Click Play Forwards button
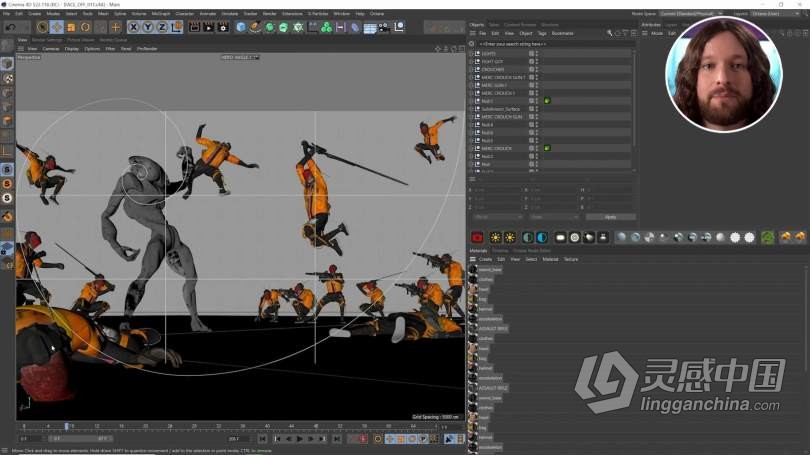 coord(299,438)
